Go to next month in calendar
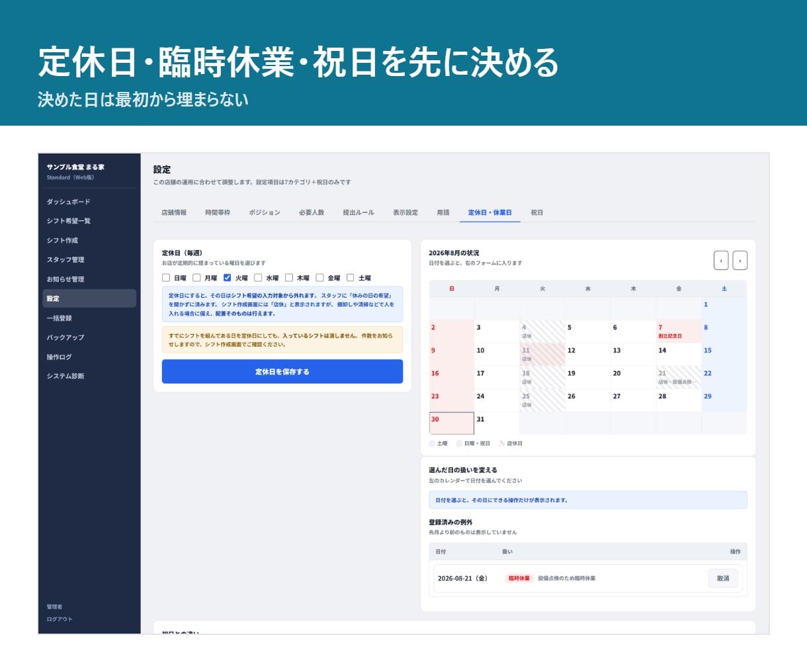Screen dimensions: 807x672 (740, 261)
